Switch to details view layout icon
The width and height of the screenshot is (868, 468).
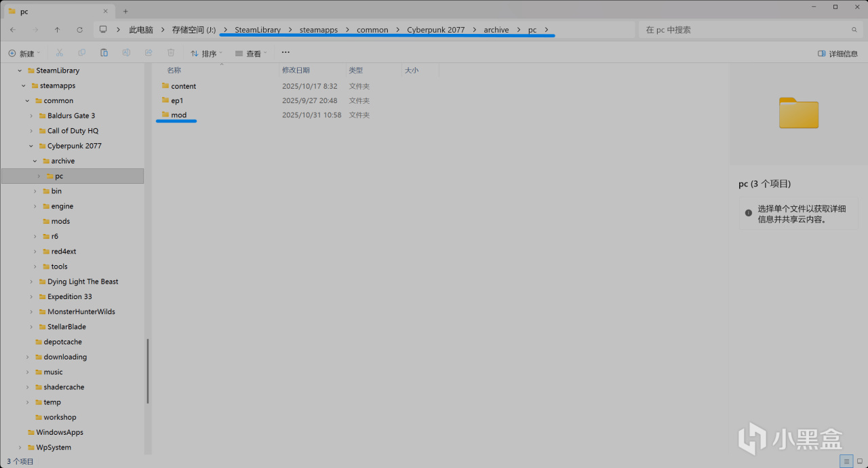click(846, 461)
